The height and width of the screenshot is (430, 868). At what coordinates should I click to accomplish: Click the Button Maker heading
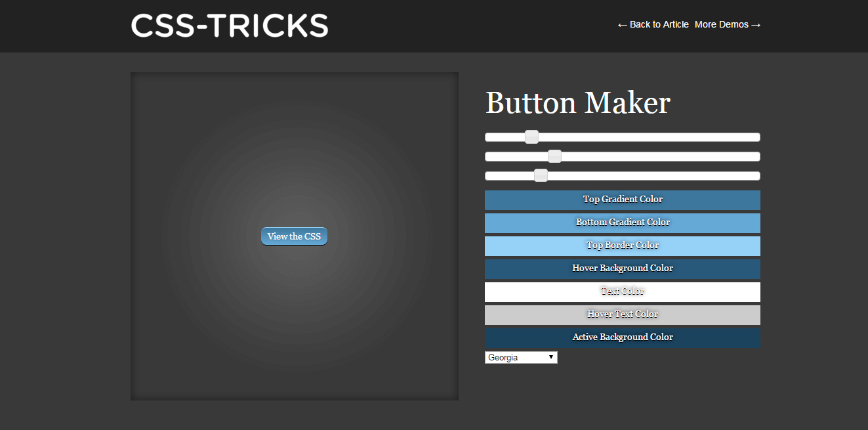pos(578,103)
